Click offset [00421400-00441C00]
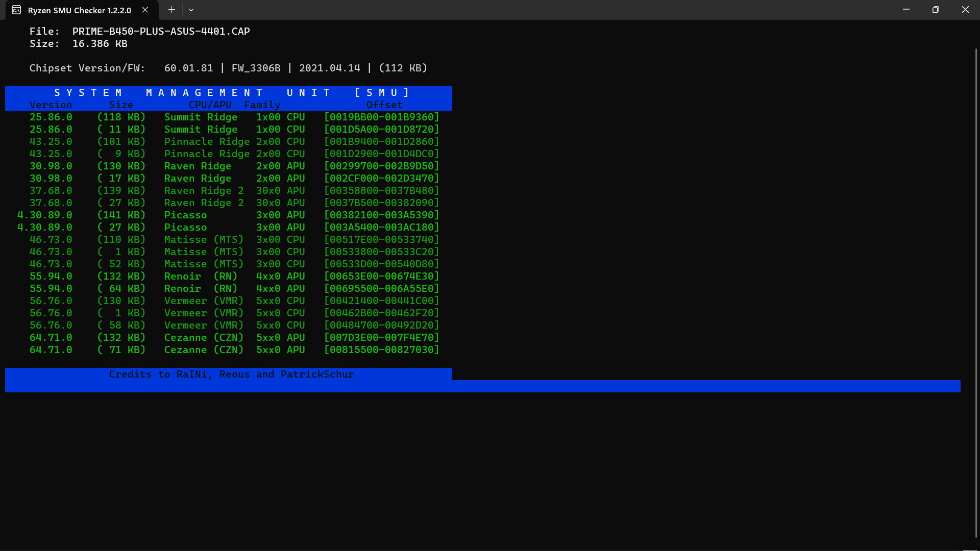 point(382,300)
